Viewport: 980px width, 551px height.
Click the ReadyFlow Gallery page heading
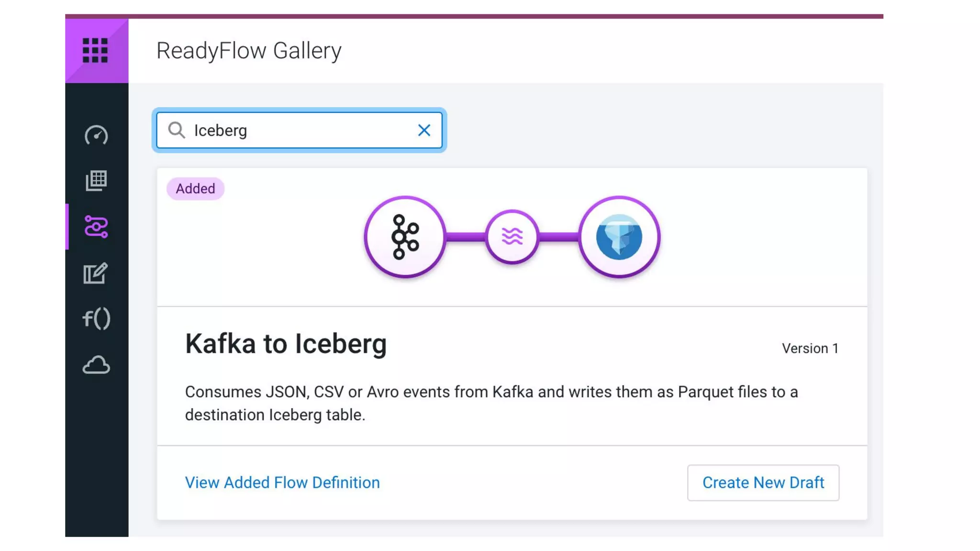click(249, 51)
